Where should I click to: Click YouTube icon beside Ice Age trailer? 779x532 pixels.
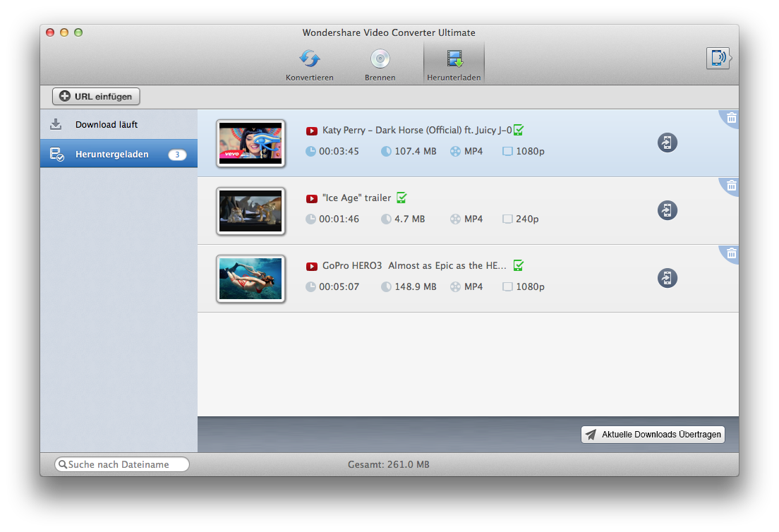tap(311, 199)
